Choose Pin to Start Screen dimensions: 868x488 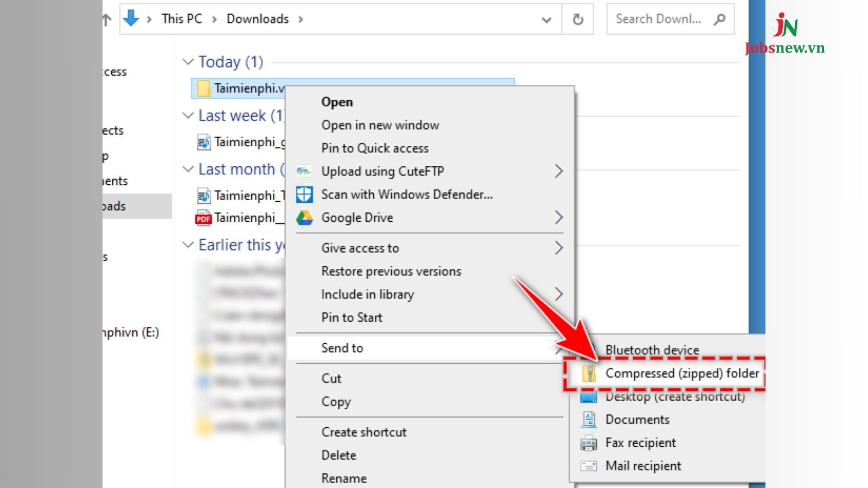352,318
